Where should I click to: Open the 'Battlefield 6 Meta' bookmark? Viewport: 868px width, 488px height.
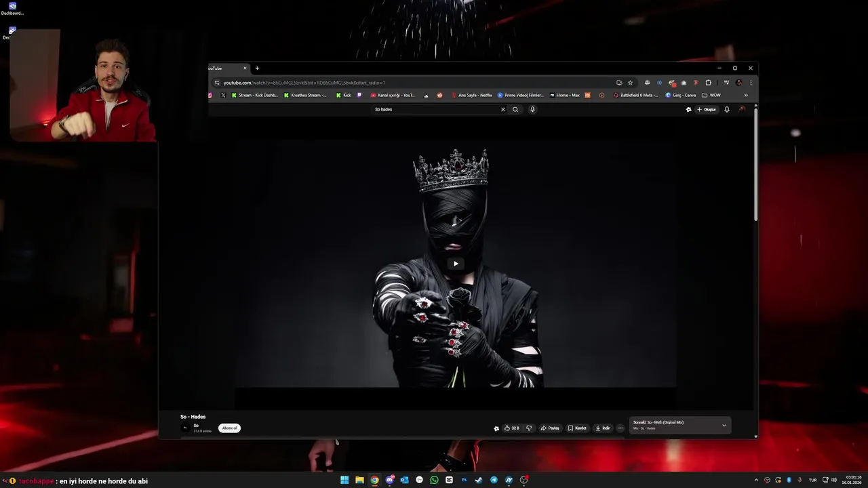636,96
